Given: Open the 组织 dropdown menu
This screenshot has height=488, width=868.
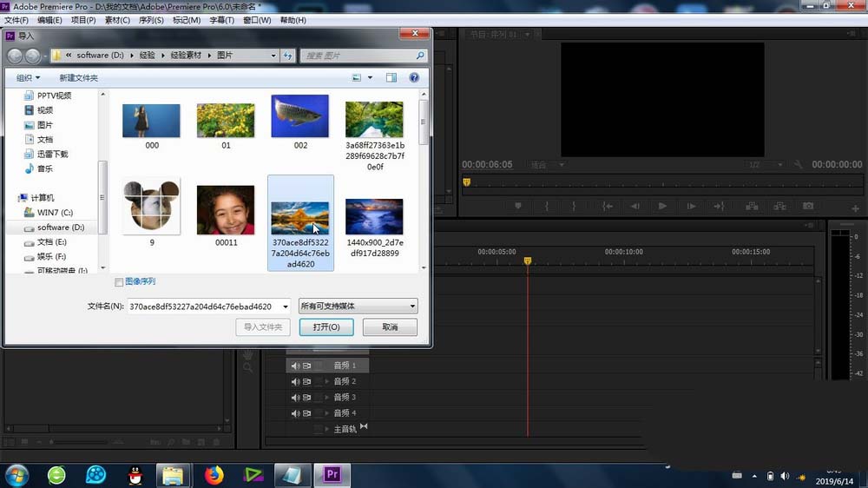Looking at the screenshot, I should [29, 77].
